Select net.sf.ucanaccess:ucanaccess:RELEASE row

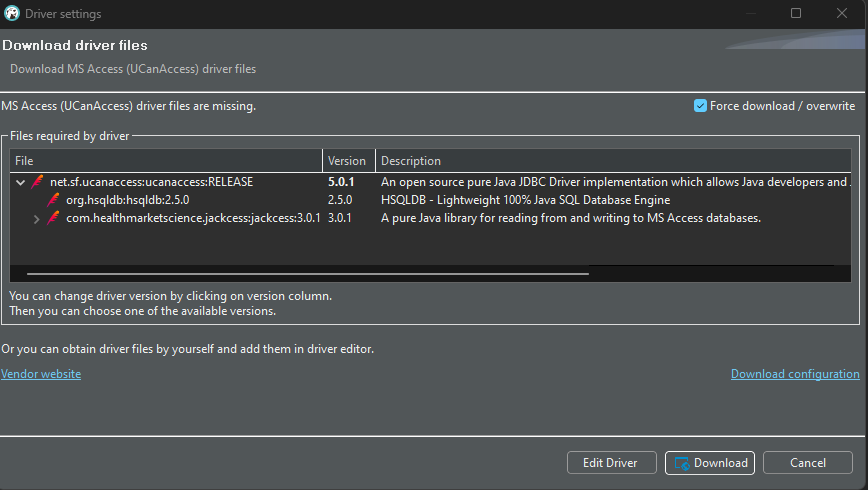point(431,182)
